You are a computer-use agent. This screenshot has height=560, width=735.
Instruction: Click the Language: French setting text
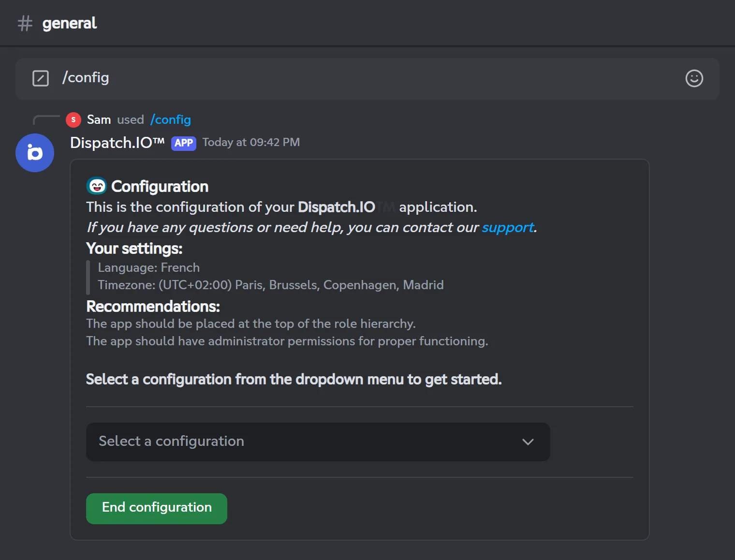coord(148,267)
